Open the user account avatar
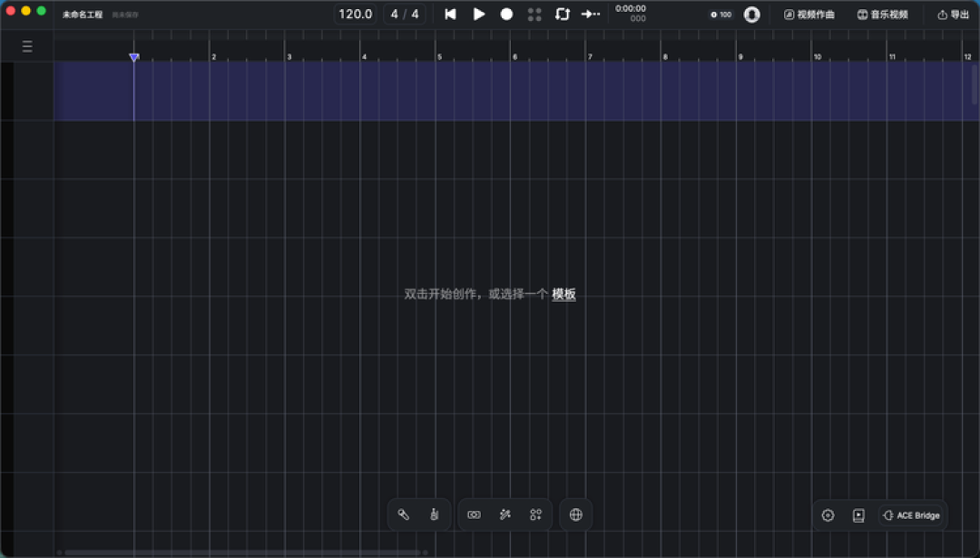The width and height of the screenshot is (980, 558). (x=752, y=15)
